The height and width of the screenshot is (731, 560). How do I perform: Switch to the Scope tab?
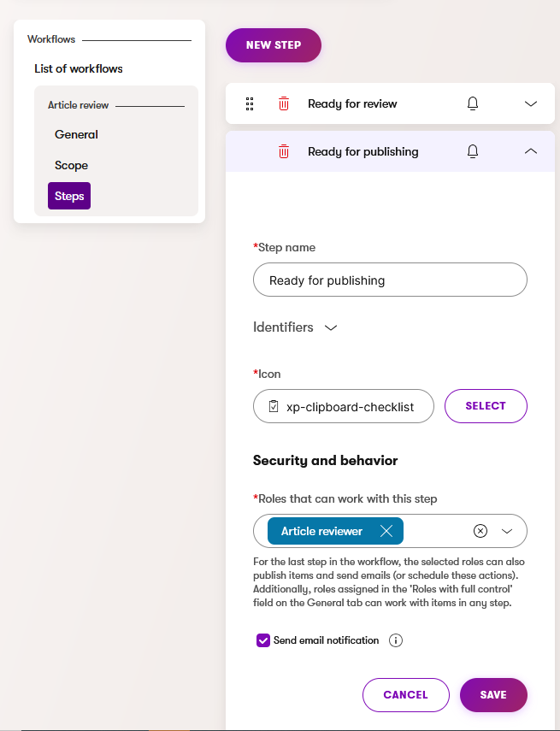pyautogui.click(x=71, y=165)
